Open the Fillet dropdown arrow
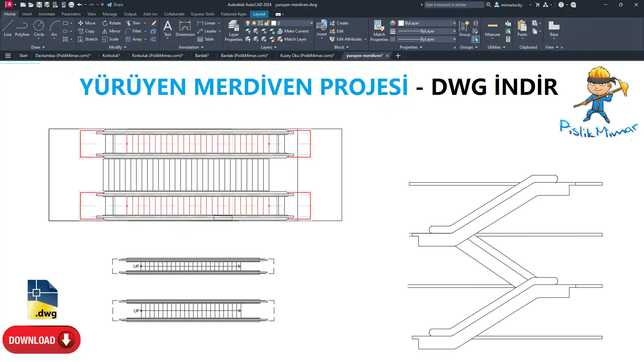644x362 pixels. [x=145, y=31]
